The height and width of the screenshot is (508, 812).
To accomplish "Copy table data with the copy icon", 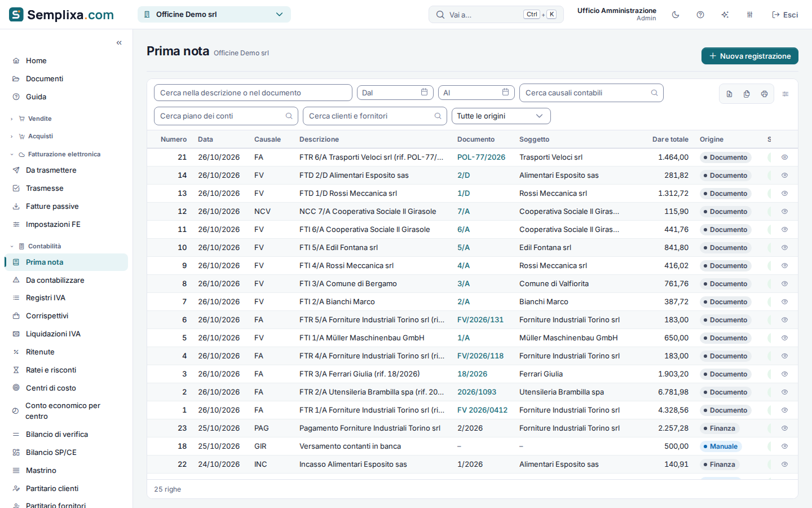I will [x=747, y=94].
